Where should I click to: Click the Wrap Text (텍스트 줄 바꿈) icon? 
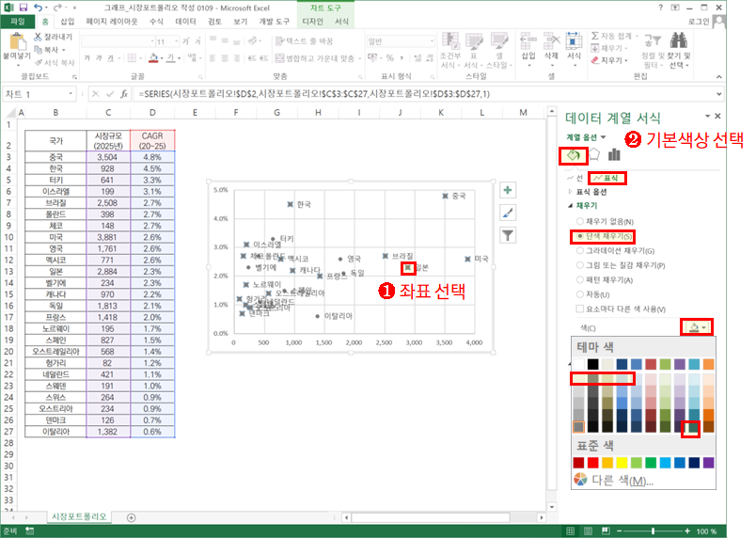tap(279, 41)
